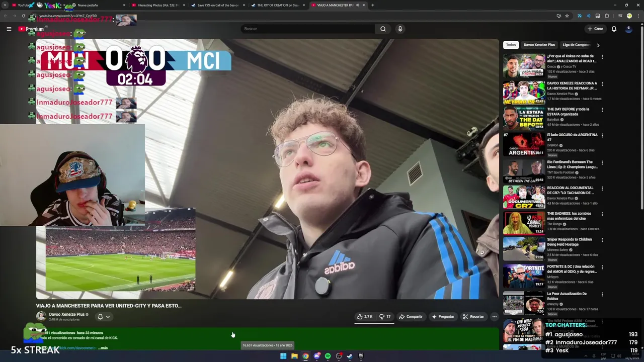Open options for THE DAY BEFORE video
Image resolution: width=644 pixels, height=362 pixels.
coord(602,110)
